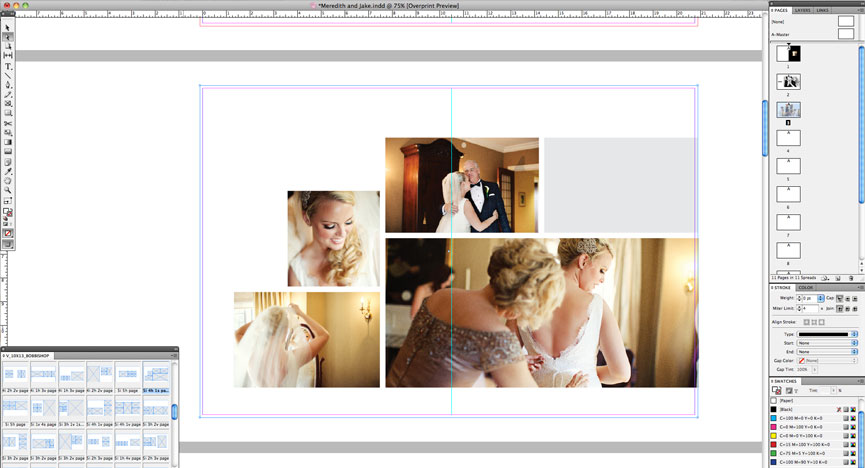This screenshot has height=468, width=865.
Task: Toggle the first stroke Cap style button
Action: pos(839,298)
